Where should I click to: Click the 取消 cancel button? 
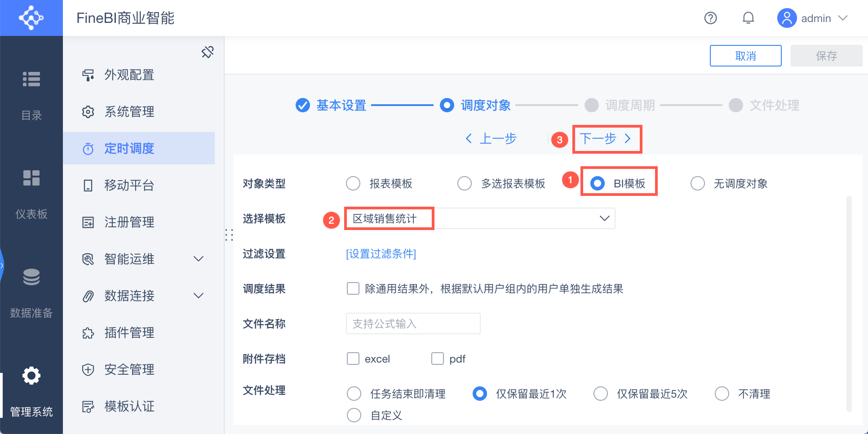(745, 56)
